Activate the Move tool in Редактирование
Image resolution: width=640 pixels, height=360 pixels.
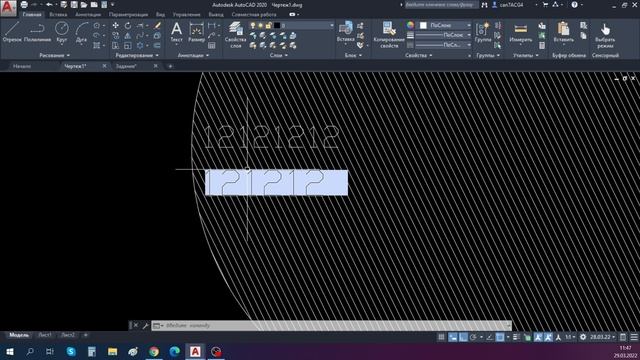(116, 25)
